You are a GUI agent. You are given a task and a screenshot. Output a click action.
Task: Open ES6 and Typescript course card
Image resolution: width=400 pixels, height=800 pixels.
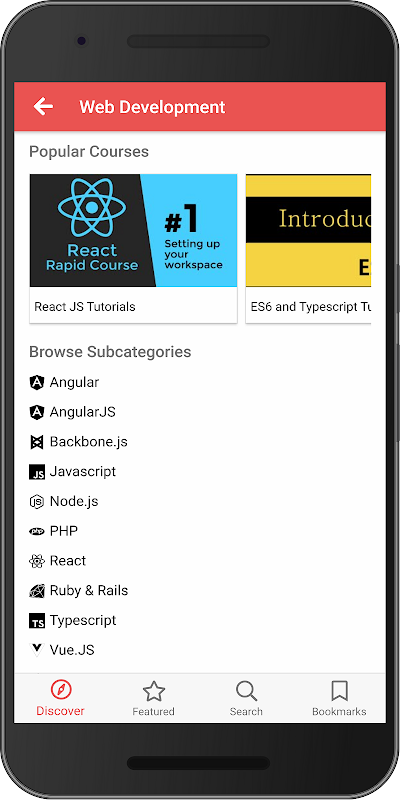pos(308,248)
